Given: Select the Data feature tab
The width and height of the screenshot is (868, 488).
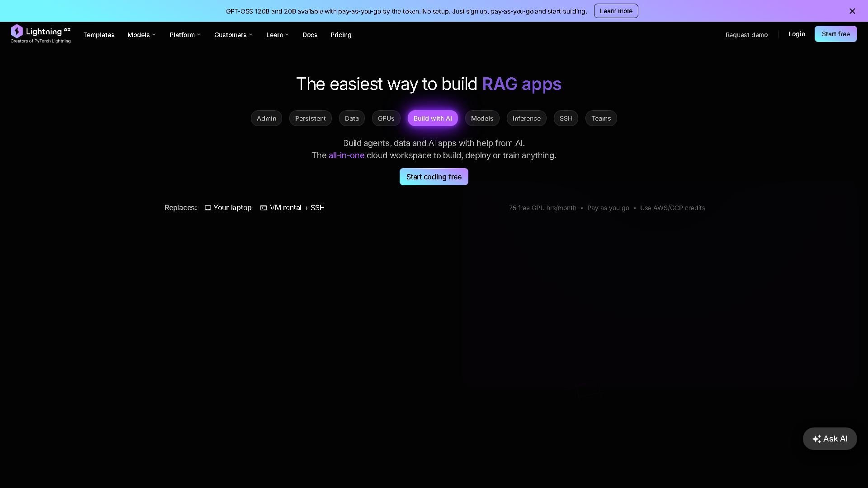Looking at the screenshot, I should [352, 118].
